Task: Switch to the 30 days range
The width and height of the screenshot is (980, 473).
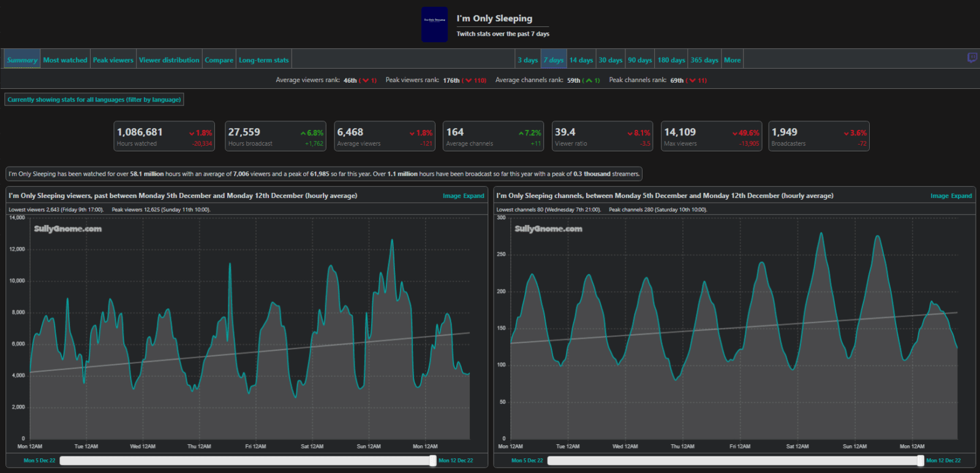Action: click(x=610, y=60)
